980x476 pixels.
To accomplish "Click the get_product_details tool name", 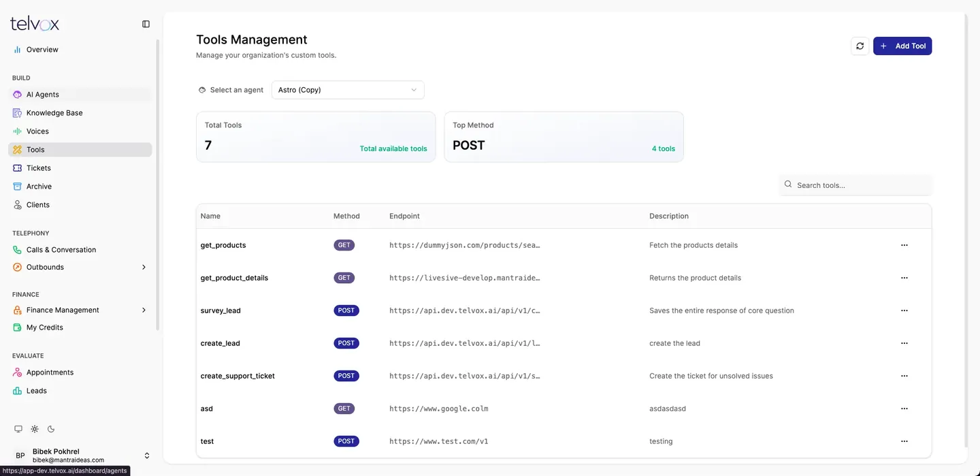I will pyautogui.click(x=234, y=278).
